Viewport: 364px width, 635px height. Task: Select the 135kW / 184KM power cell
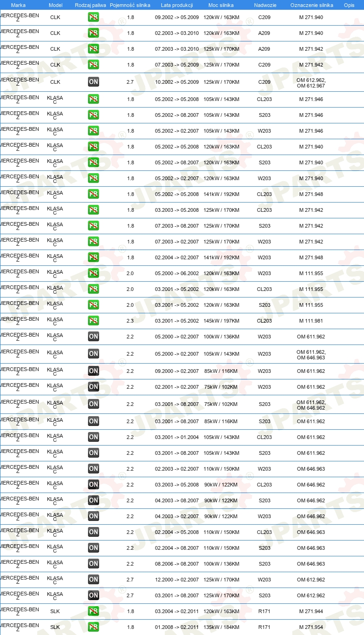pos(221,627)
